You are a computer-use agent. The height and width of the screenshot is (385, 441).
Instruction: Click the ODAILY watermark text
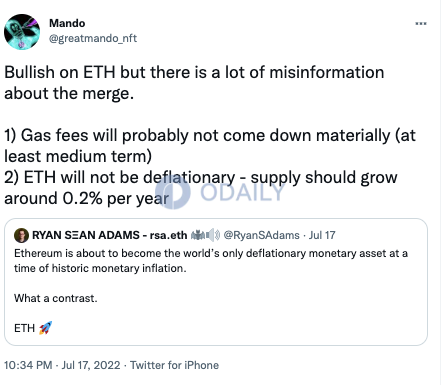coord(243,192)
